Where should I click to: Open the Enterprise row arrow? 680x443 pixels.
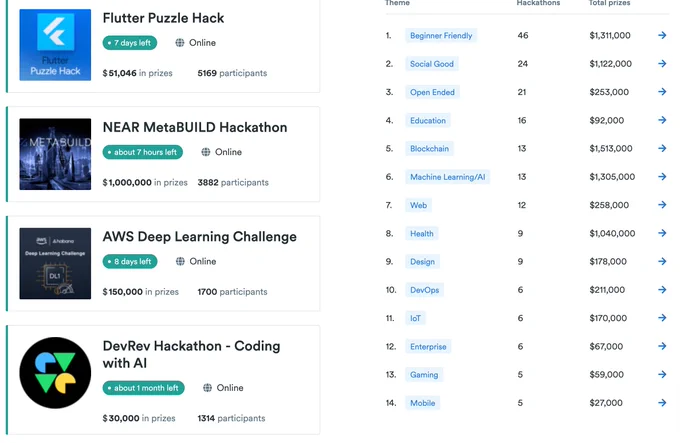pos(662,346)
